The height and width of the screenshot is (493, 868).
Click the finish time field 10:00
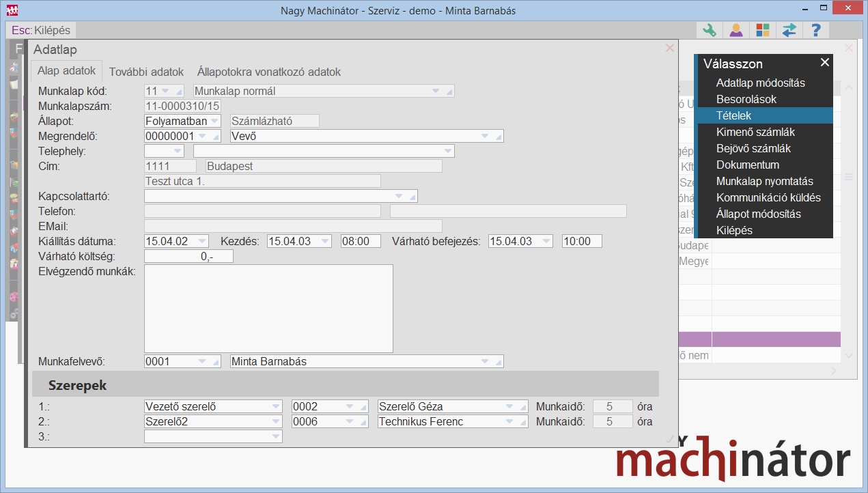pos(582,241)
